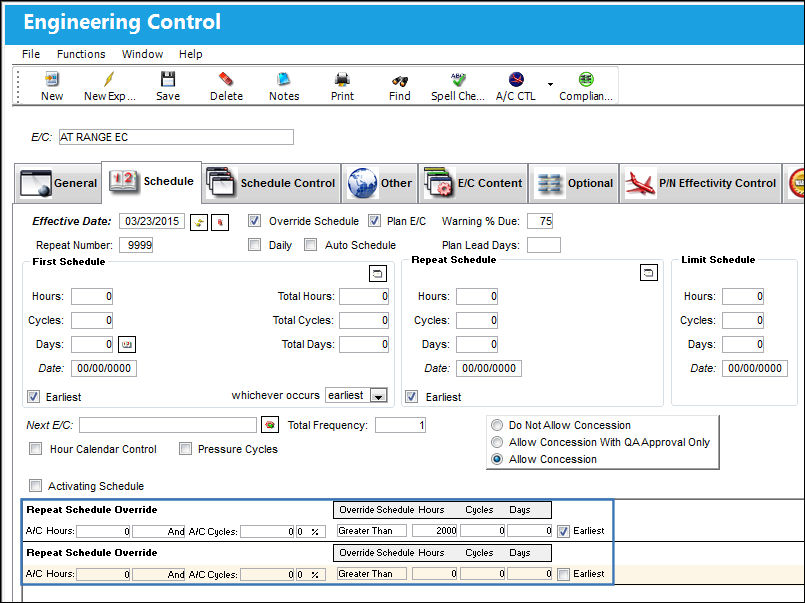Click the First Schedule Hours field
Screen dimensions: 805x603
click(x=92, y=296)
